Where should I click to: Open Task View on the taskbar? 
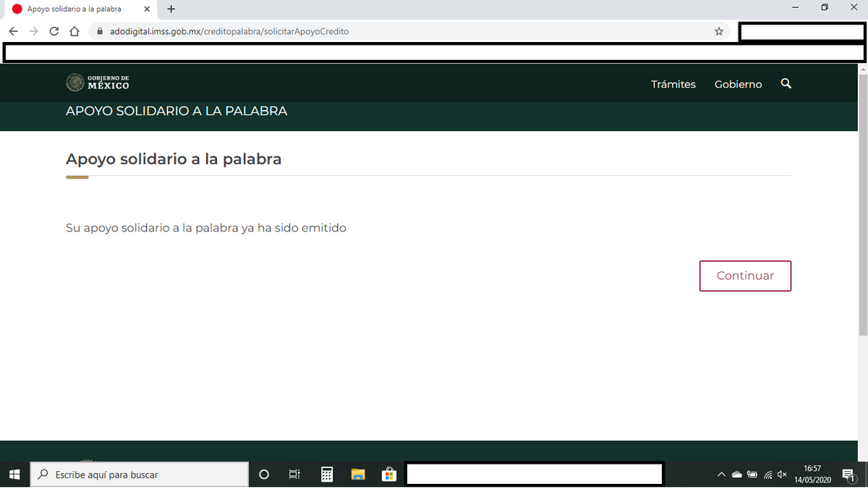[x=294, y=475]
